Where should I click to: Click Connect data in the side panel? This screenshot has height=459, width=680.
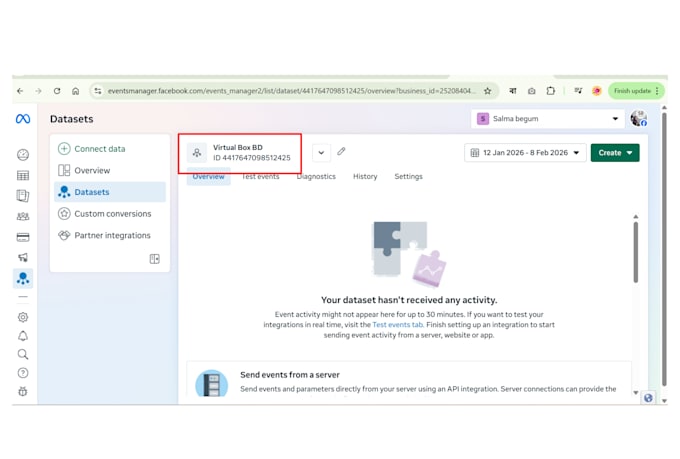pyautogui.click(x=110, y=149)
